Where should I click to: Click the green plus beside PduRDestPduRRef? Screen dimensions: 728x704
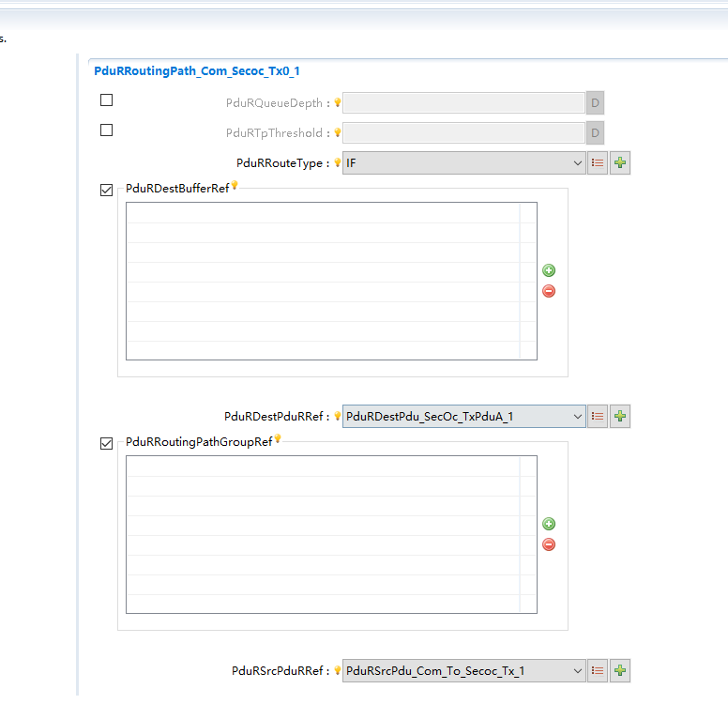coord(619,416)
